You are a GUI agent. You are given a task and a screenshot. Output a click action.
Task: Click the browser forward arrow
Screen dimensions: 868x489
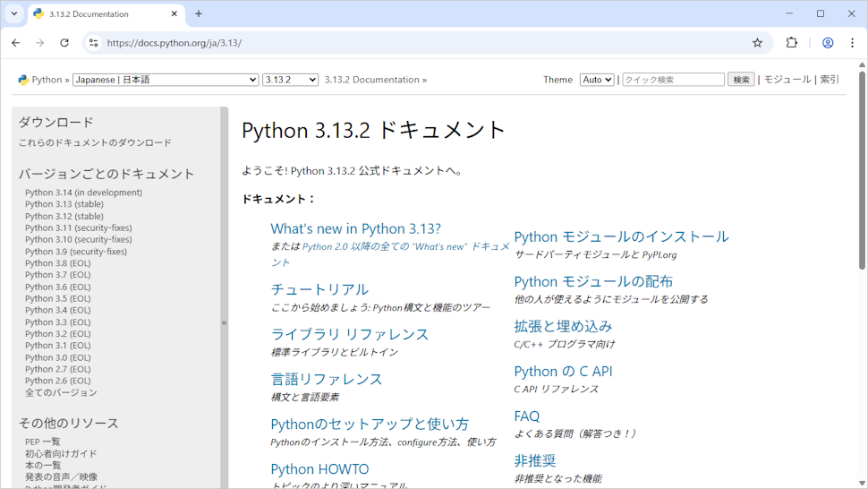(x=40, y=43)
